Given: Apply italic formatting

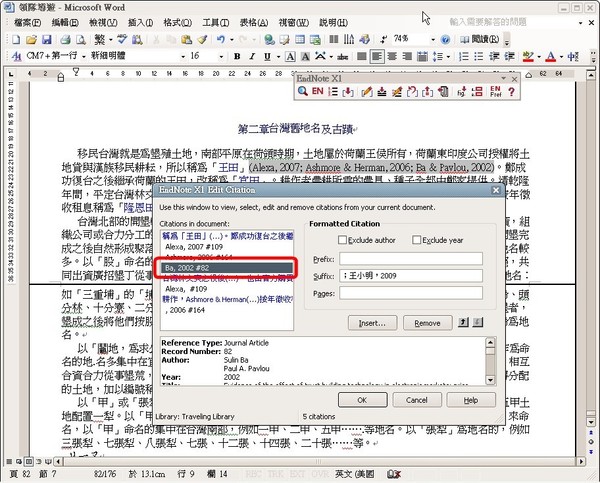Looking at the screenshot, I should coord(252,57).
